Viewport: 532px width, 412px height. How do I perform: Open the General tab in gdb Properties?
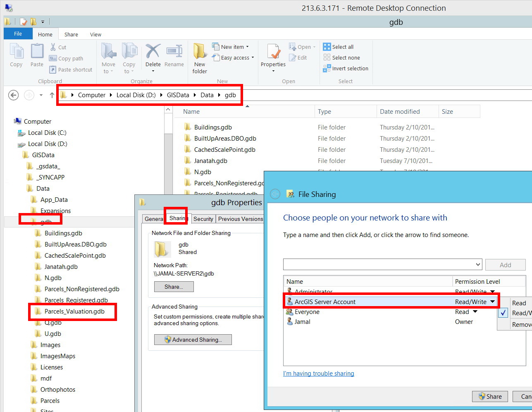click(154, 219)
